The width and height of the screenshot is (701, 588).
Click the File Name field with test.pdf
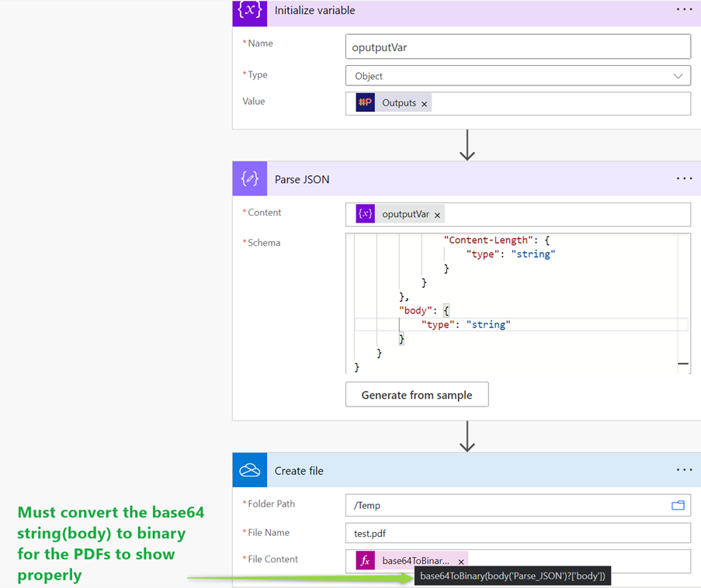click(x=518, y=534)
